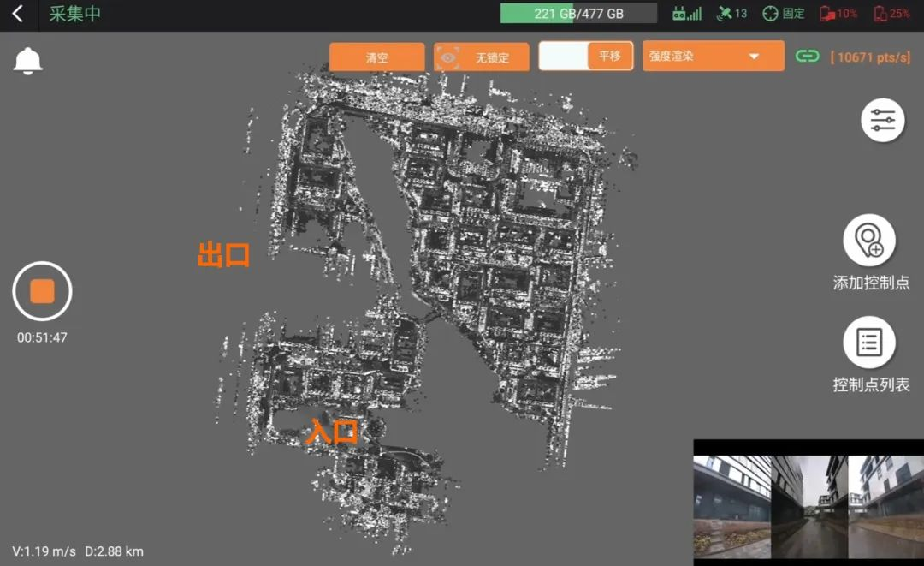Toggle the 无锁定 view lock eye button
924x566 pixels.
[x=481, y=57]
